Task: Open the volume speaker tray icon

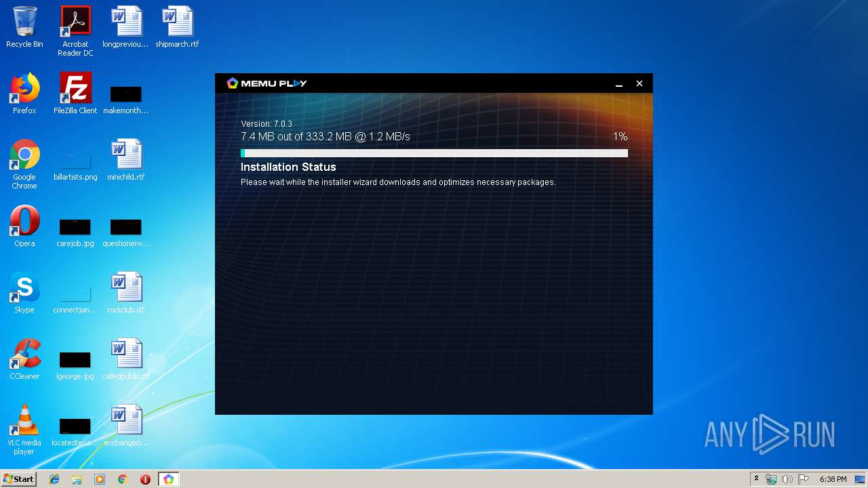Action: 787,479
